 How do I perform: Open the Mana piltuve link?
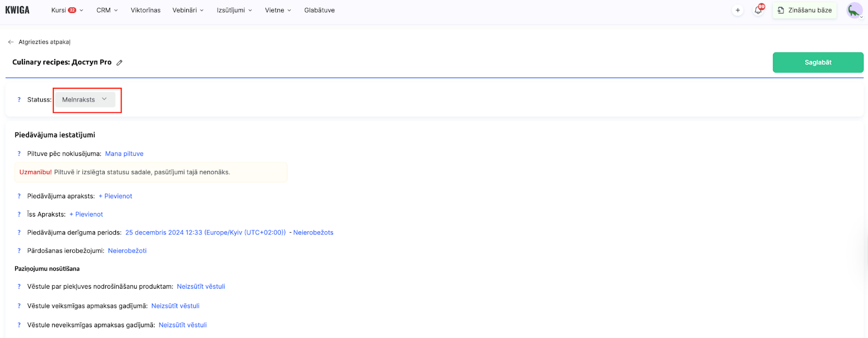coord(124,154)
